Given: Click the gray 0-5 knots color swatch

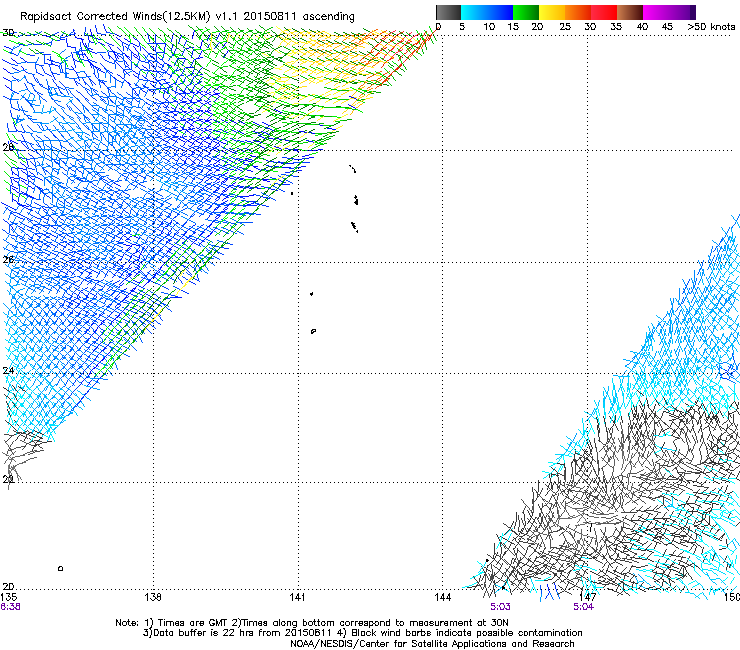Looking at the screenshot, I should [x=448, y=12].
